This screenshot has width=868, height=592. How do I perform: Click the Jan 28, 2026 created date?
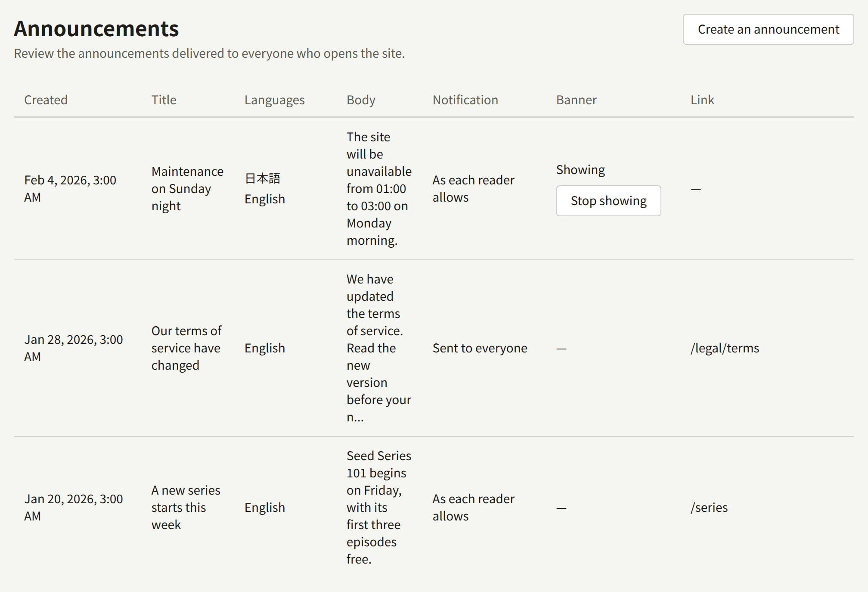tap(74, 348)
